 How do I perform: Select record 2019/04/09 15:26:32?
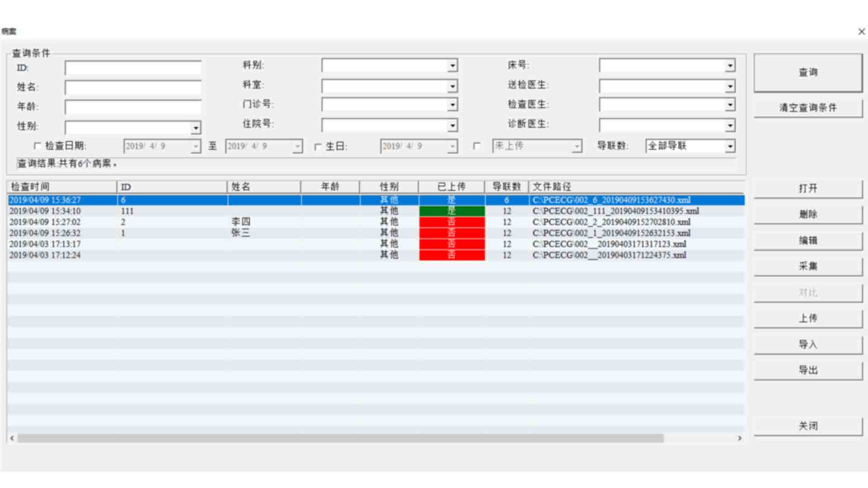point(376,233)
